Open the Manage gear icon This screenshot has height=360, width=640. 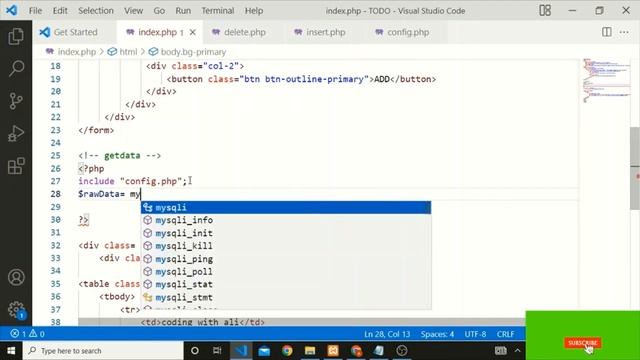pos(16,309)
